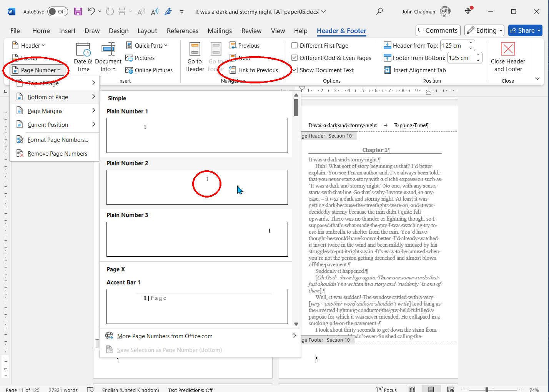Click the Save icon in title bar
Screen dimensions: 549x392
coord(78,12)
